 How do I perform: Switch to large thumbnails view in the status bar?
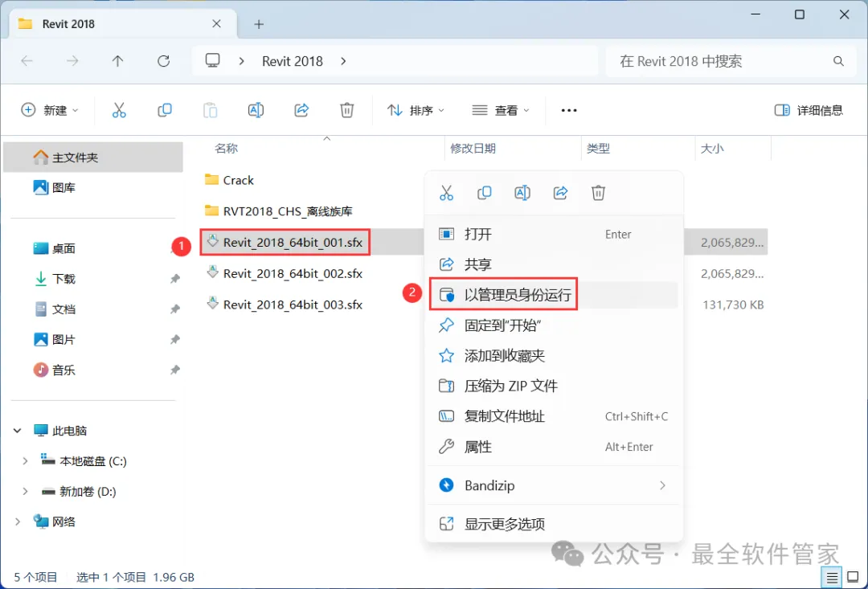853,578
